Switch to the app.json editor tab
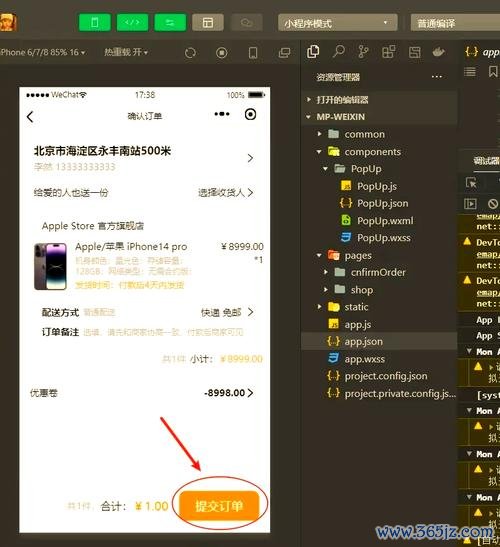 (x=482, y=52)
